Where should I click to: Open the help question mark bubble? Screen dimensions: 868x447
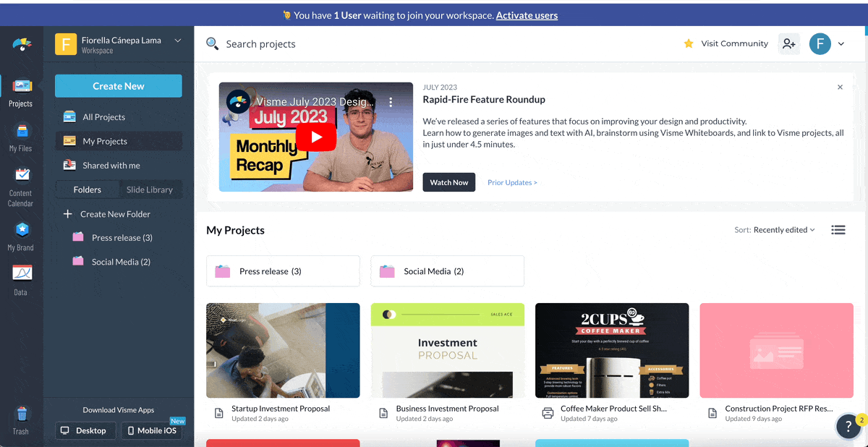848,427
